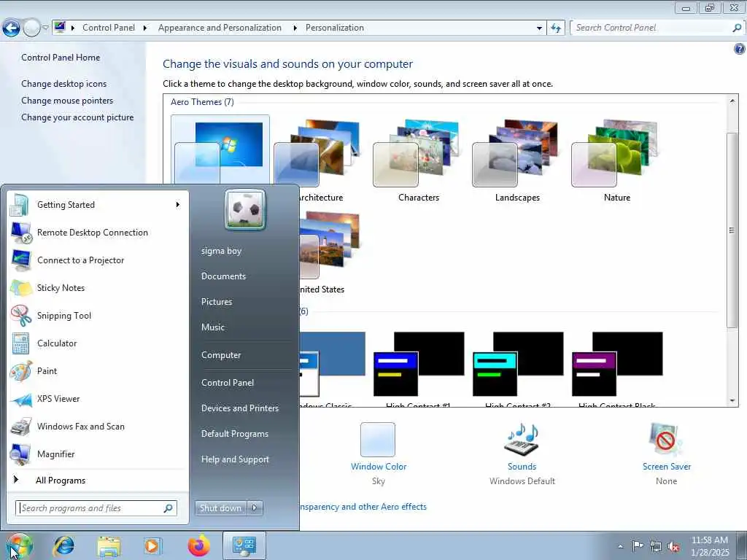The height and width of the screenshot is (560, 747).
Task: Open Change your account picture link
Action: [x=77, y=117]
